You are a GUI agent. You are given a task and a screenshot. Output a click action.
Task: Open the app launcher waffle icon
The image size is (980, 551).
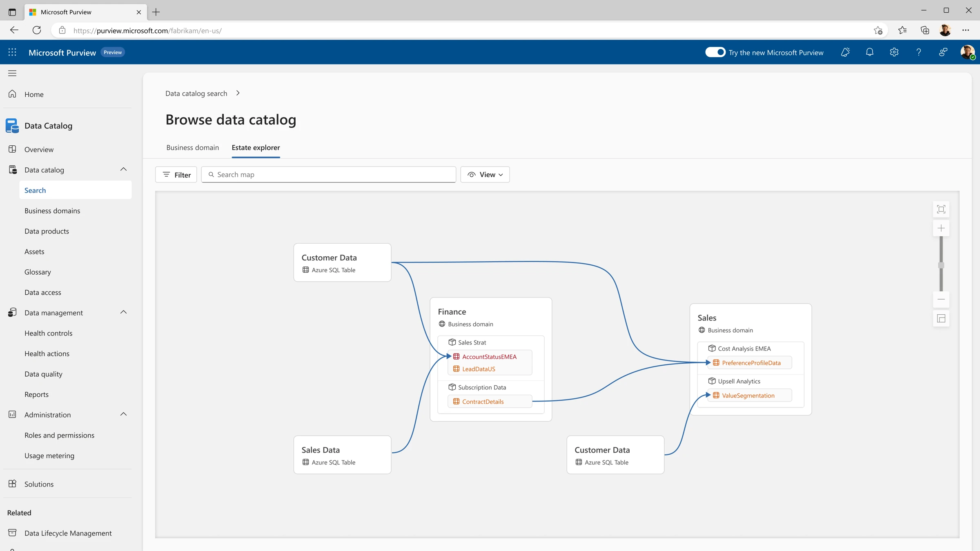(x=12, y=52)
